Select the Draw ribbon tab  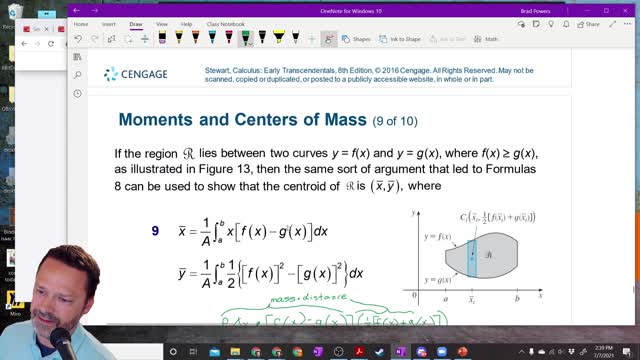pyautogui.click(x=136, y=24)
